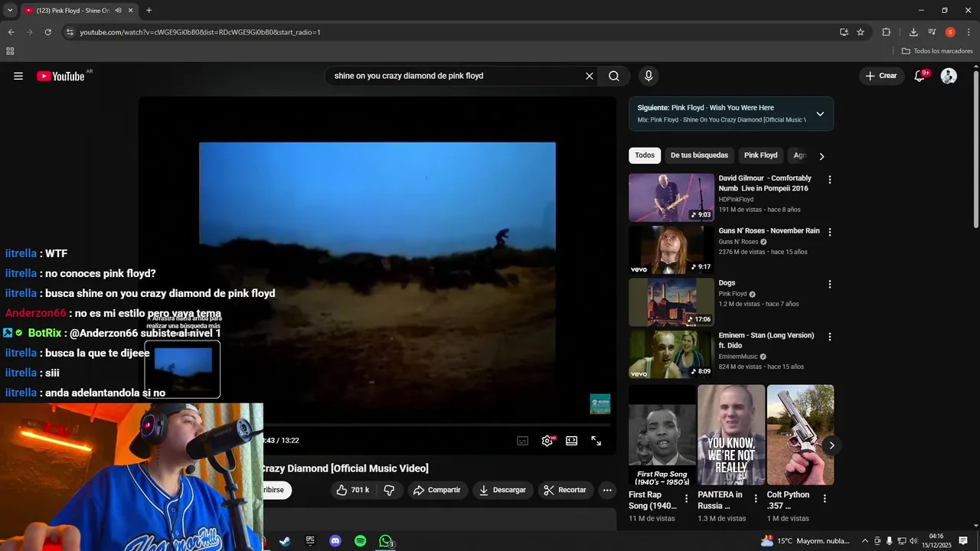Open options for Comfortably Numb video
Viewport: 980px width, 551px height.
click(x=829, y=180)
